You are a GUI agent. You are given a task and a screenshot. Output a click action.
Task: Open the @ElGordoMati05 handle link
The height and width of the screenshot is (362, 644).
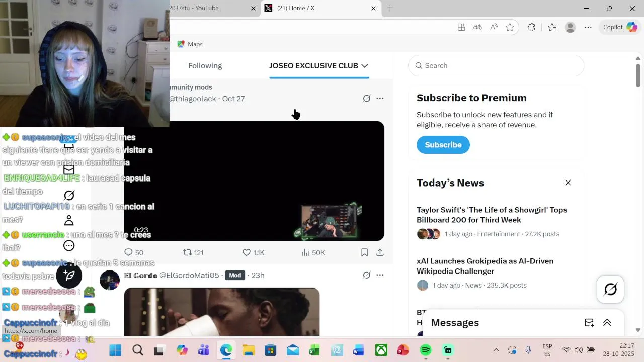(x=189, y=275)
